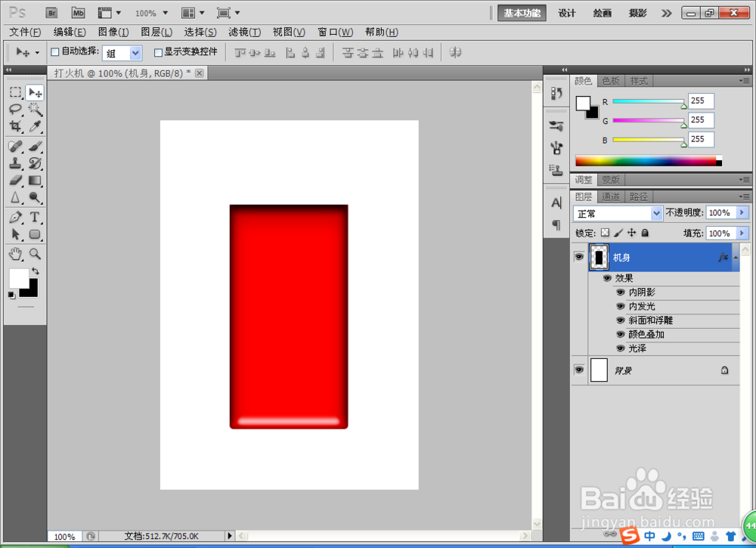
Task: Open the fill slider arrow
Action: pos(742,234)
